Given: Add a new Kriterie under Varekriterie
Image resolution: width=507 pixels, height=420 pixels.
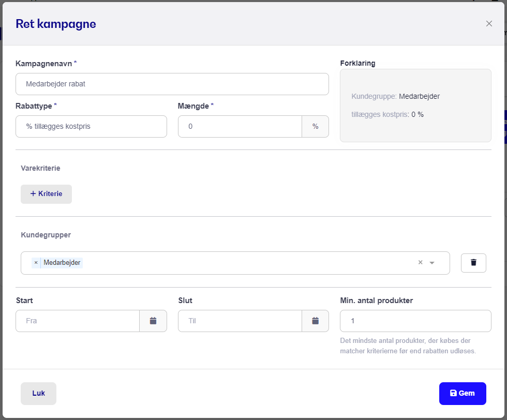Looking at the screenshot, I should tap(46, 194).
